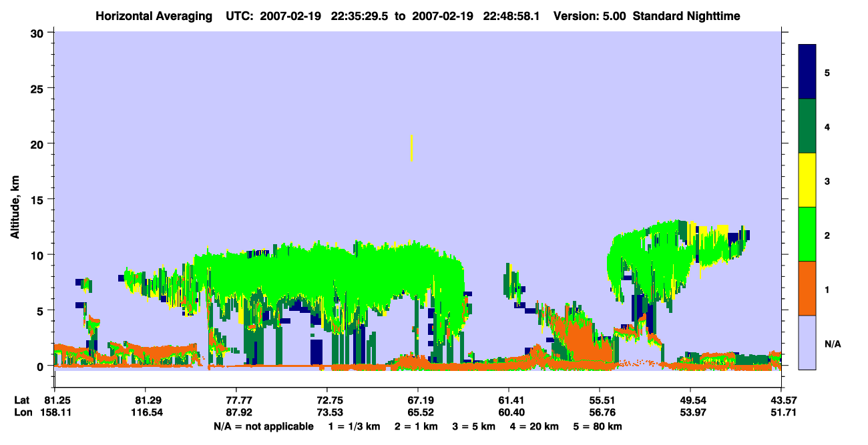Click the end time '22:48:58.1' in the title
Viewport: 868px width, 445px height.
pos(511,15)
